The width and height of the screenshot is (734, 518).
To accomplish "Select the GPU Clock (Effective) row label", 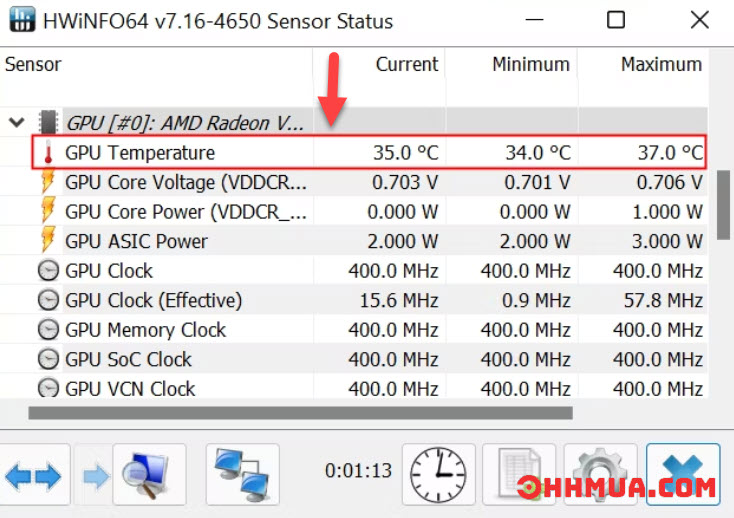I will pos(154,300).
